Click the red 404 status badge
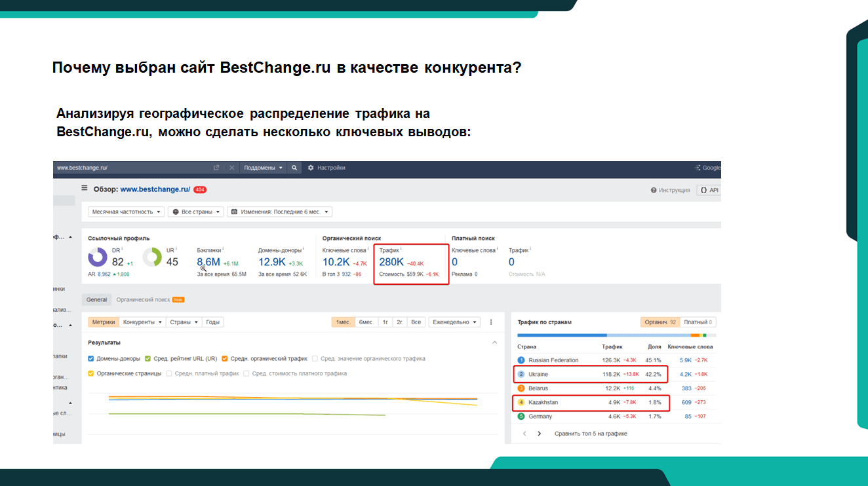This screenshot has width=868, height=486. pyautogui.click(x=200, y=190)
